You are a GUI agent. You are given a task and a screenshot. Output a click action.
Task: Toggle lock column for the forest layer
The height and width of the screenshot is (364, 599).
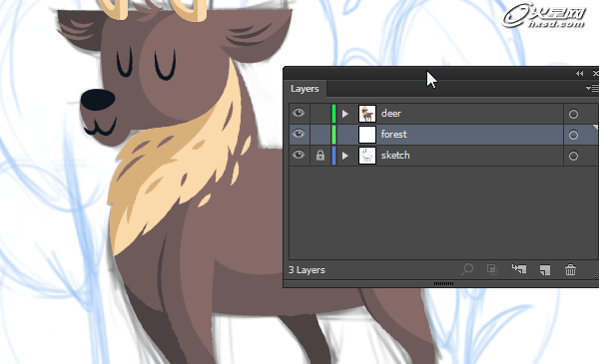click(x=320, y=135)
